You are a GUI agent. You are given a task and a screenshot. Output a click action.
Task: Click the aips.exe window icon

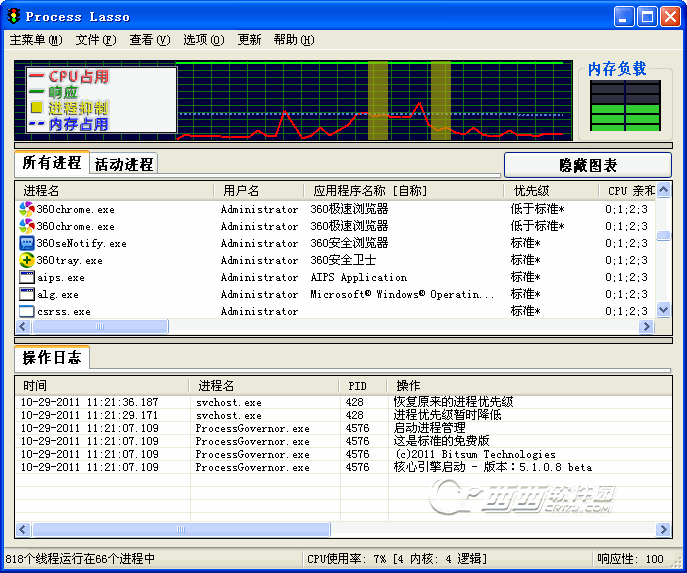click(27, 277)
